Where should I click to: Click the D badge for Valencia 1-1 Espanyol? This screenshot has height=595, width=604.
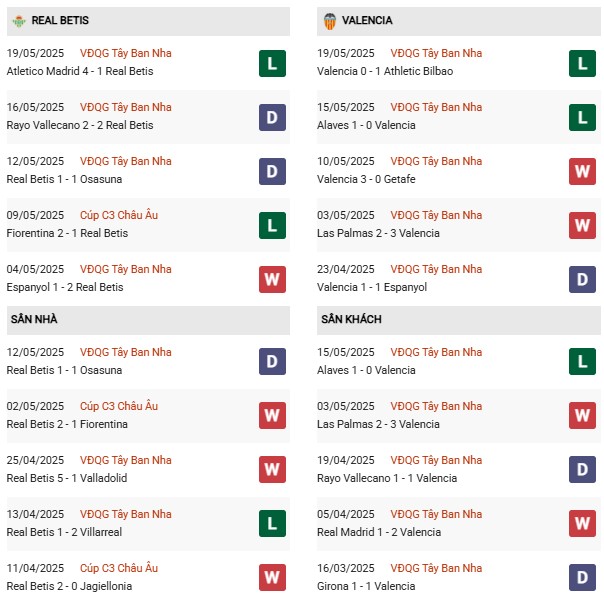tap(582, 279)
